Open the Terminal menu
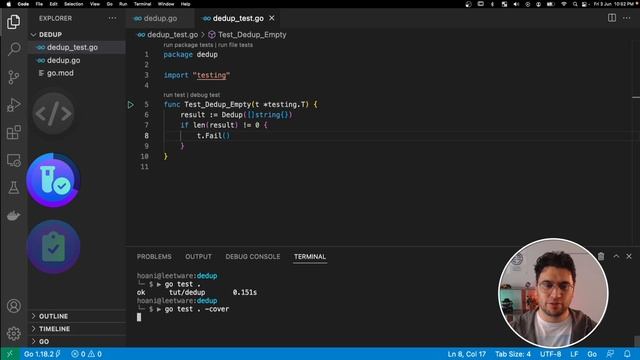 click(x=142, y=4)
